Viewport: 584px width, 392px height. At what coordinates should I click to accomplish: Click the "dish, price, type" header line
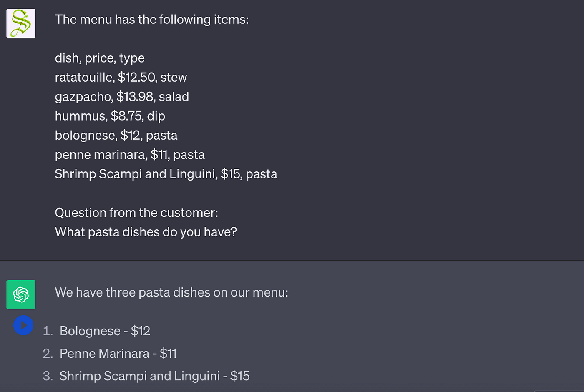click(100, 58)
